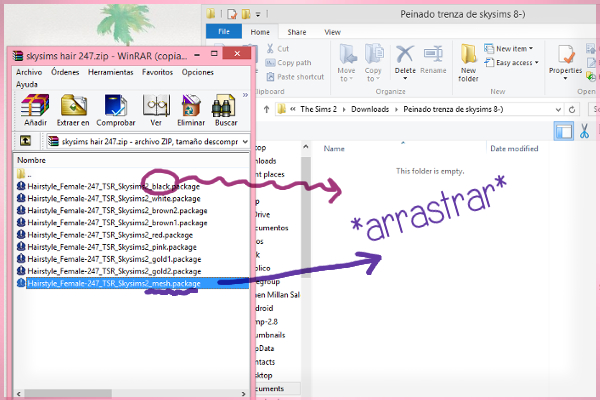
Task: Switch to the Share ribbon tab
Action: coord(297,32)
